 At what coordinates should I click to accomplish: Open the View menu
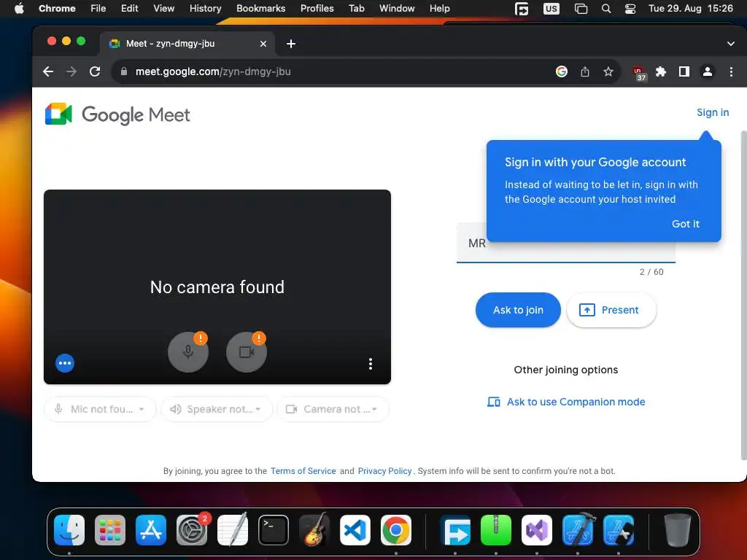[163, 8]
